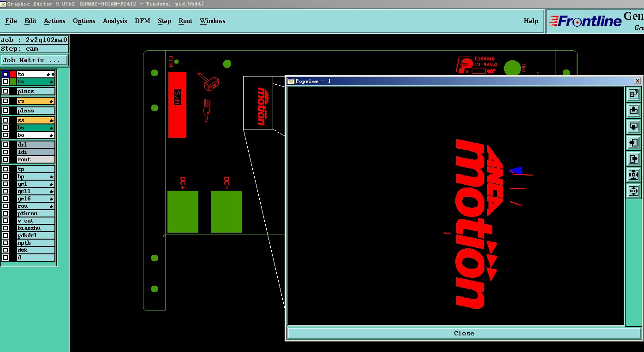Click the green pad under DC+ label
Image resolution: width=644 pixels, height=352 pixels.
pos(183,211)
